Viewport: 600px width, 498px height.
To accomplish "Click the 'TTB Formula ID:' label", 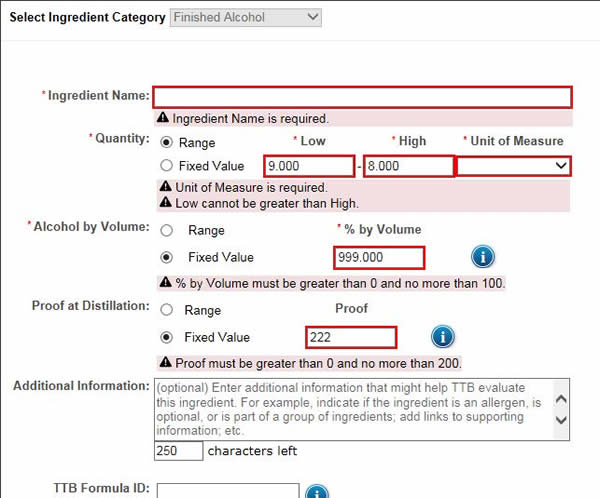I will click(101, 488).
